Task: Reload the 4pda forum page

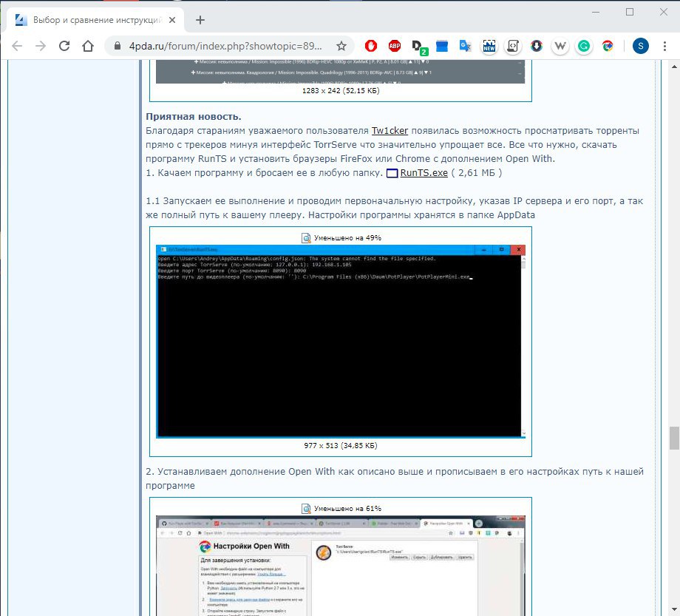Action: 64,46
